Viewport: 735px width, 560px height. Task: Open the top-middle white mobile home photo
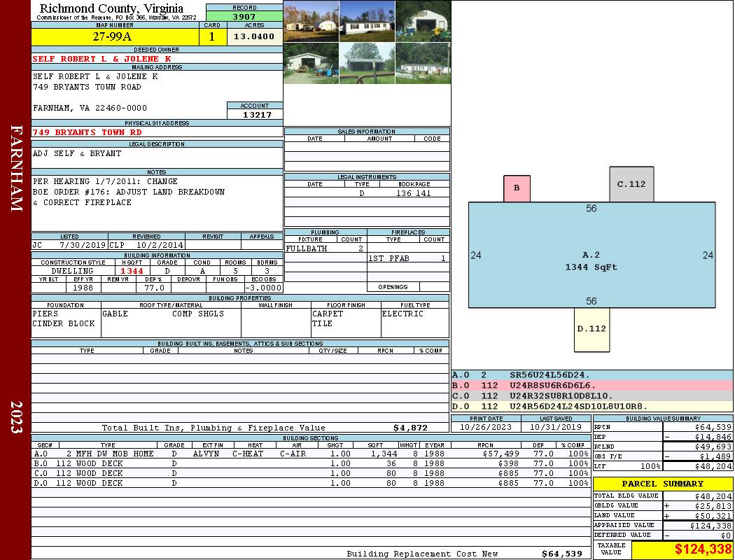[367, 21]
